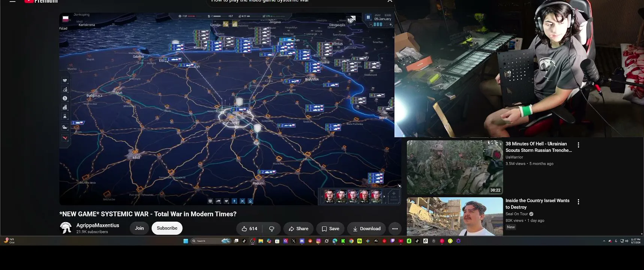Click the handshake icon near game date

click(x=351, y=19)
